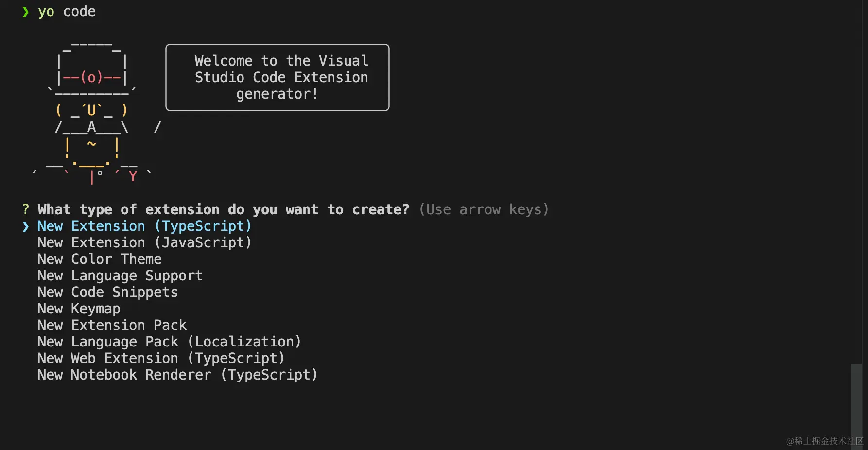The width and height of the screenshot is (868, 450).
Task: Select New Language Pack (Localization)
Action: tap(169, 342)
